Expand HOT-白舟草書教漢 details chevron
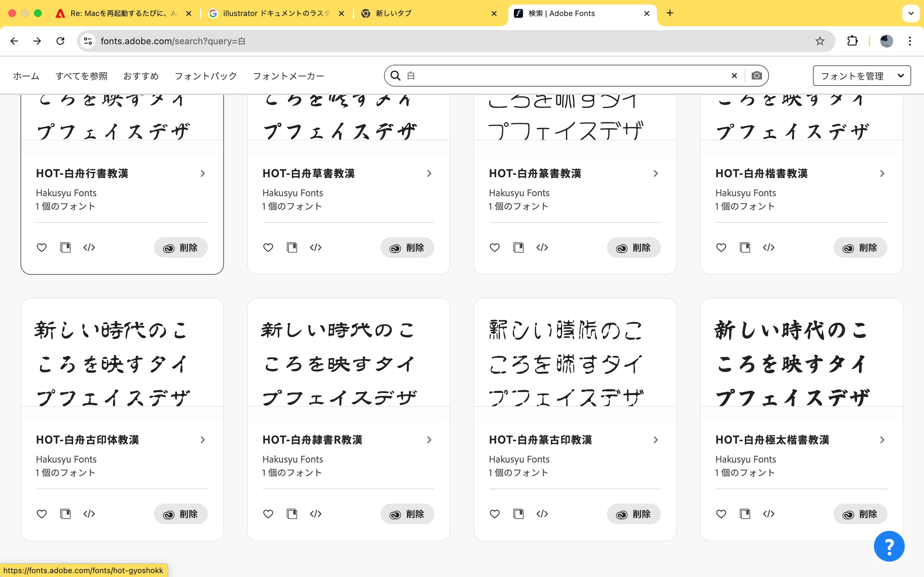Screen dimensions: 924x577 429,174
